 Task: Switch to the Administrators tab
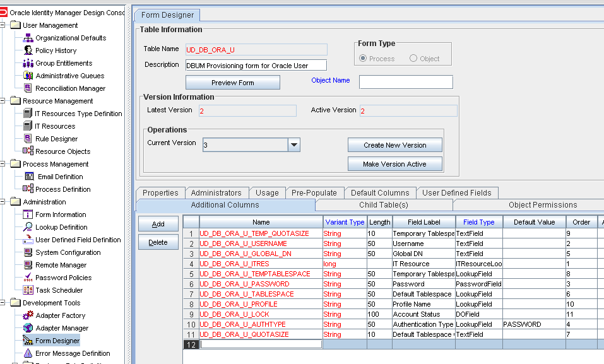pos(216,192)
